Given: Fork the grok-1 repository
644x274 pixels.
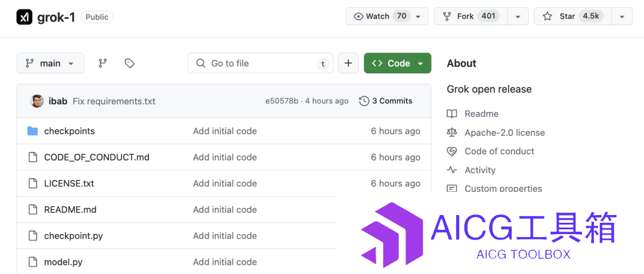Looking at the screenshot, I should tap(470, 17).
